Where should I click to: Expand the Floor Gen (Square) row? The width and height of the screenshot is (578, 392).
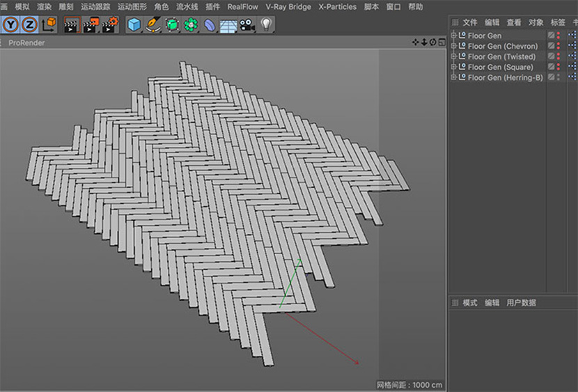(x=454, y=67)
